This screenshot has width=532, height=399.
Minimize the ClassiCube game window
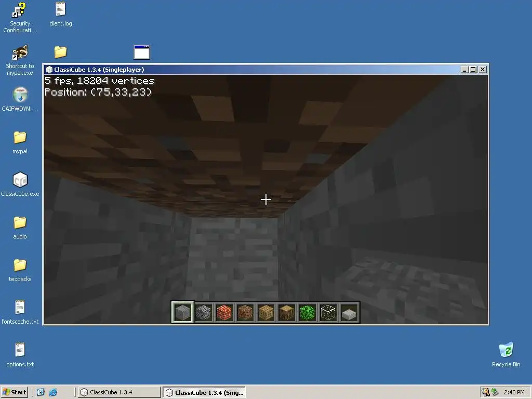[x=465, y=70]
